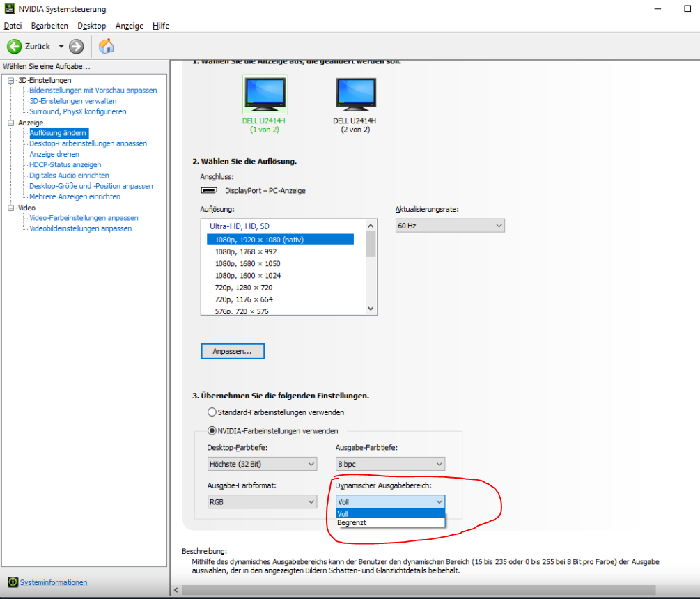Open the back history dropdown arrow next to Zurück
This screenshot has height=599, width=700.
point(61,46)
